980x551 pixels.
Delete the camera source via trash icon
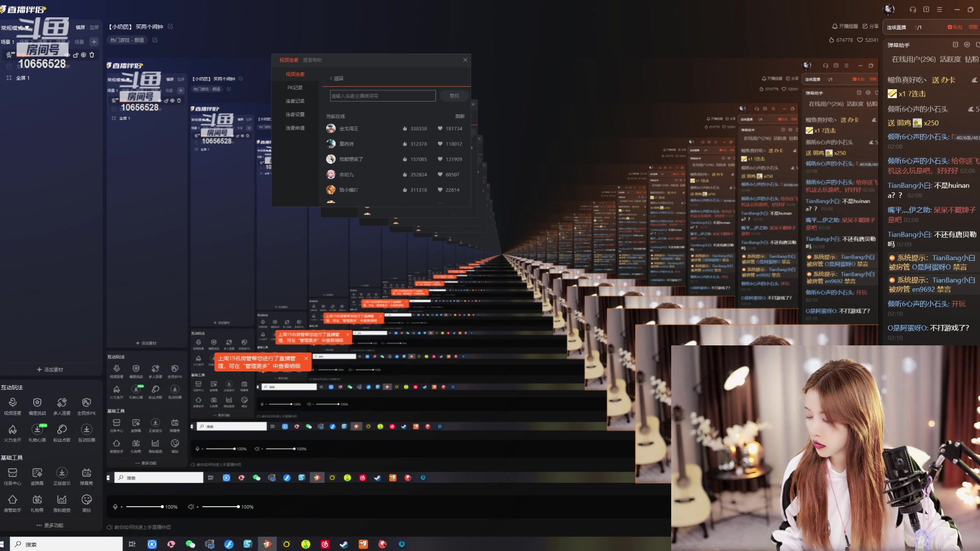[x=92, y=55]
